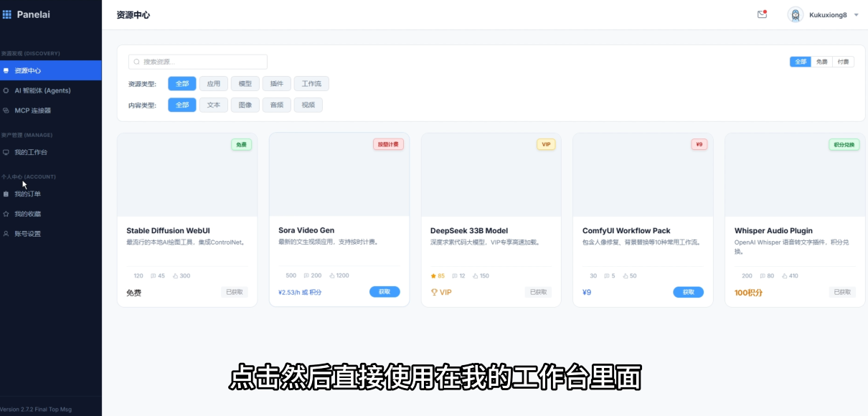The height and width of the screenshot is (416, 868).
Task: Click the AI 智能体 sidebar icon
Action: point(6,90)
